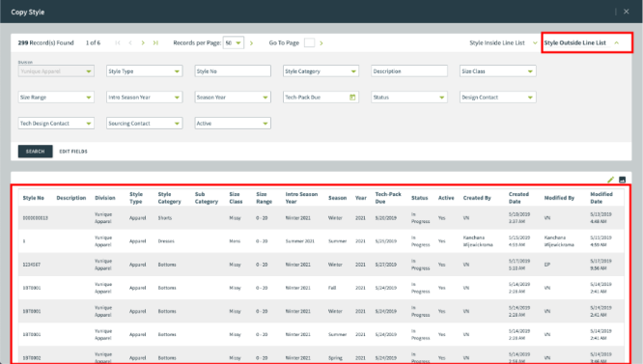Click the Go To Page input box
The width and height of the screenshot is (643, 364).
click(309, 42)
